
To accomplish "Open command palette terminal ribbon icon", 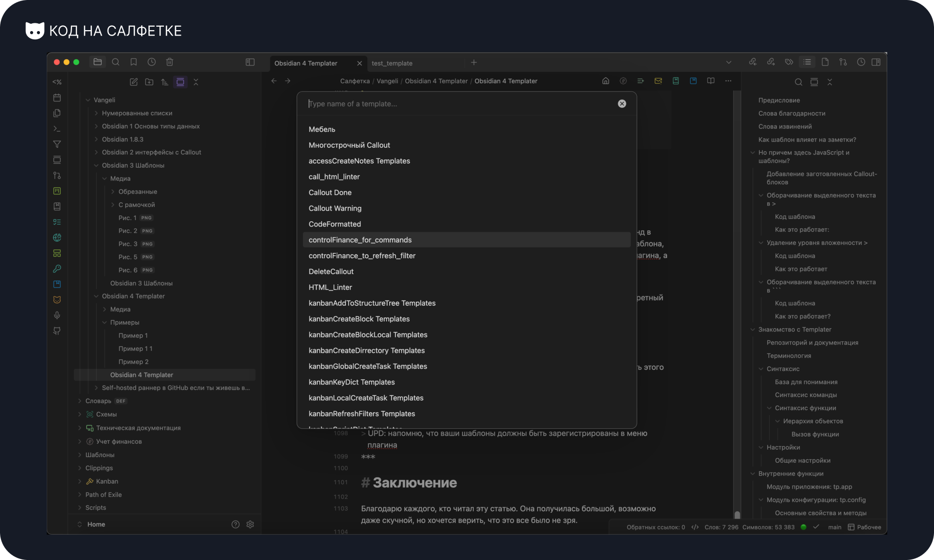I will (57, 129).
